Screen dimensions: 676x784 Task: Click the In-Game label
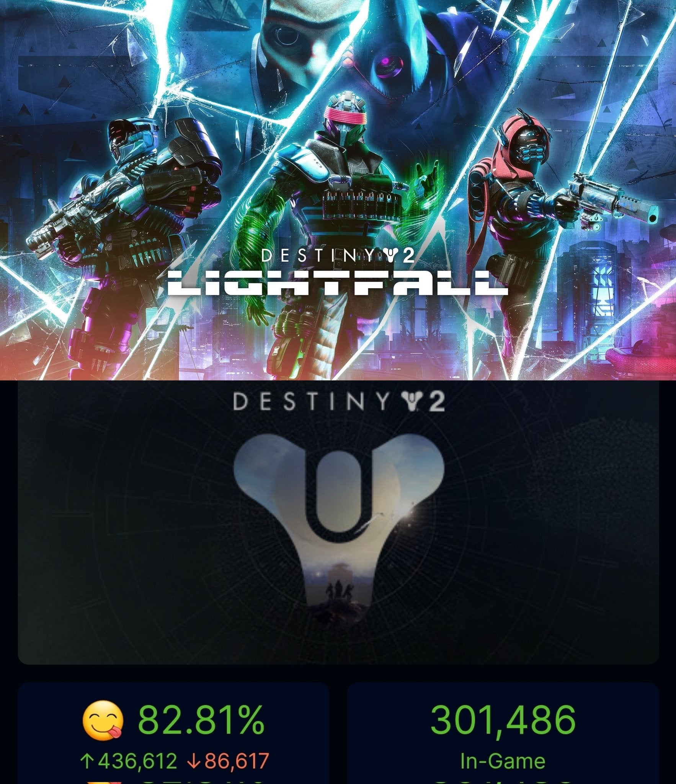503,761
